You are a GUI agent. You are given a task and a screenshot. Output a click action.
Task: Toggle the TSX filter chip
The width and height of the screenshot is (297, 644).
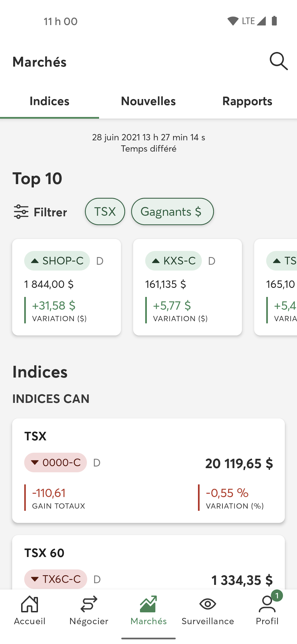pyautogui.click(x=105, y=212)
